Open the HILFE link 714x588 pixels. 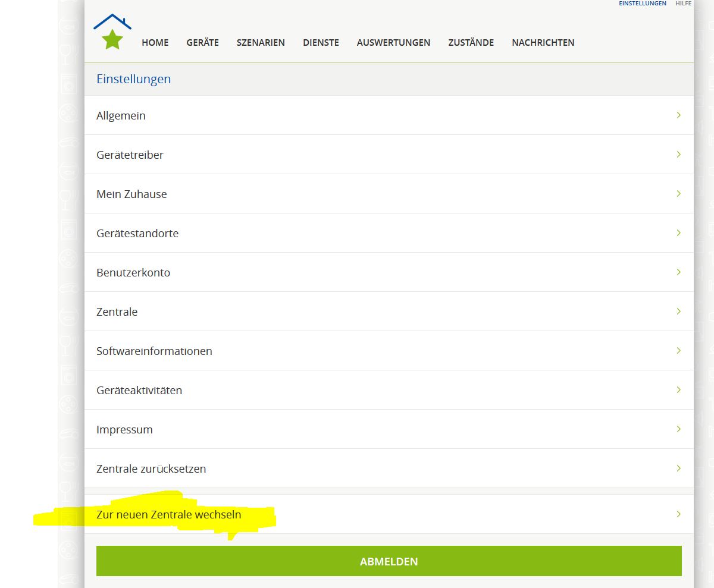pos(683,4)
